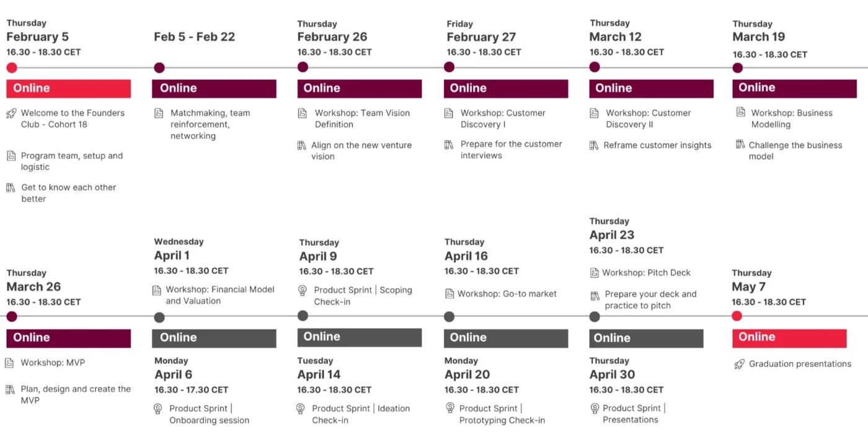The image size is (868, 442).
Task: Select the red timeline dot for May 7
Action: point(737,316)
